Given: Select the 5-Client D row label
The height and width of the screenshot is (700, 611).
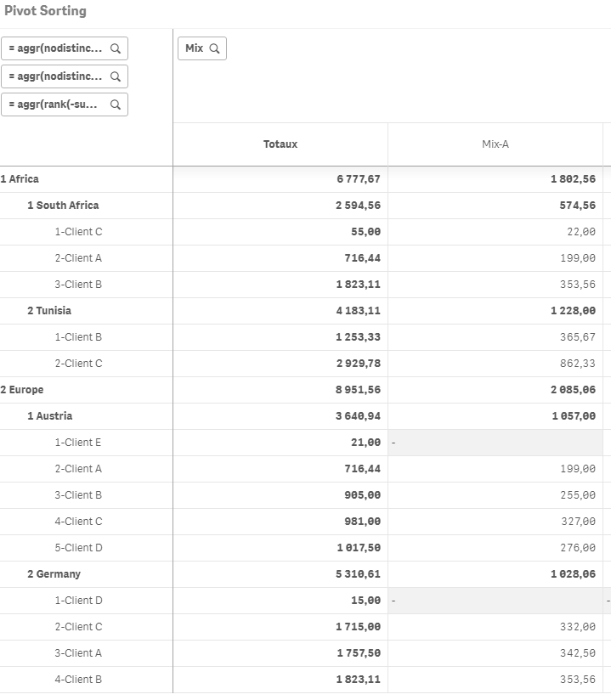Looking at the screenshot, I should tap(78, 548).
